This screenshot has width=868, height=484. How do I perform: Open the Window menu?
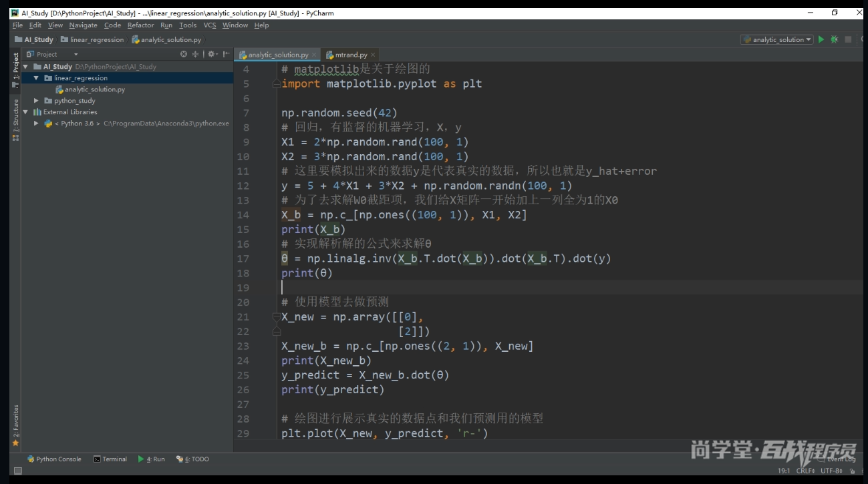pos(235,25)
